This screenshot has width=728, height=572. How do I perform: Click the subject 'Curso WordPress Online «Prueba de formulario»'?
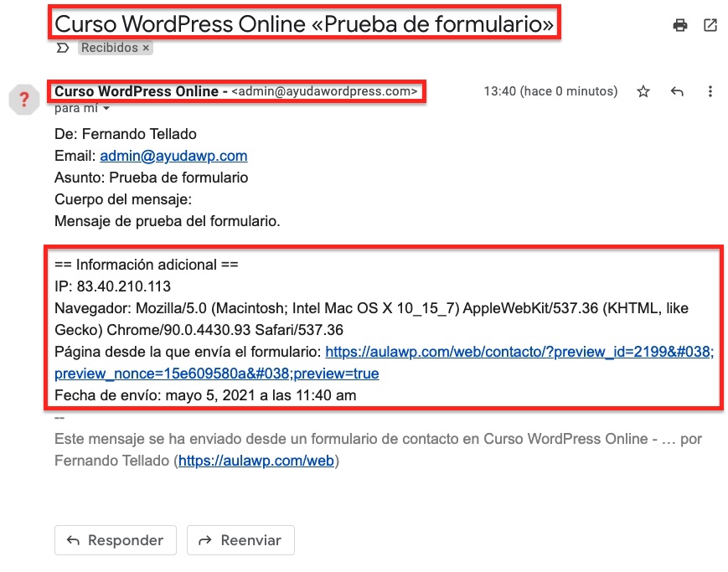coord(305,24)
